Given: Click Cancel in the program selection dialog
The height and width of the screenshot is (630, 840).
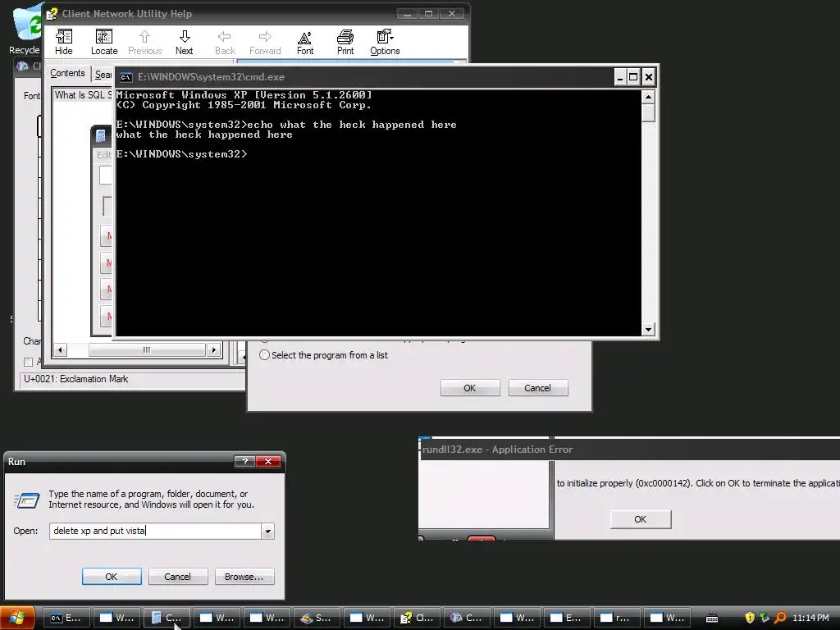Looking at the screenshot, I should click(x=537, y=388).
